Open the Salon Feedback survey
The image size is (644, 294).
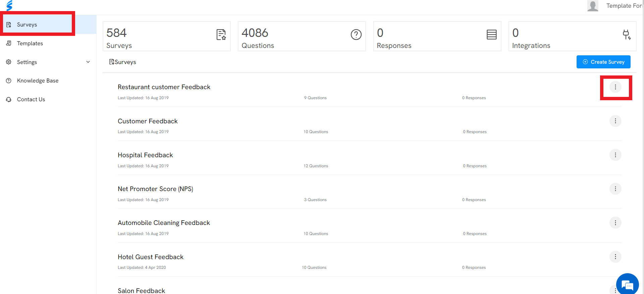tap(141, 290)
